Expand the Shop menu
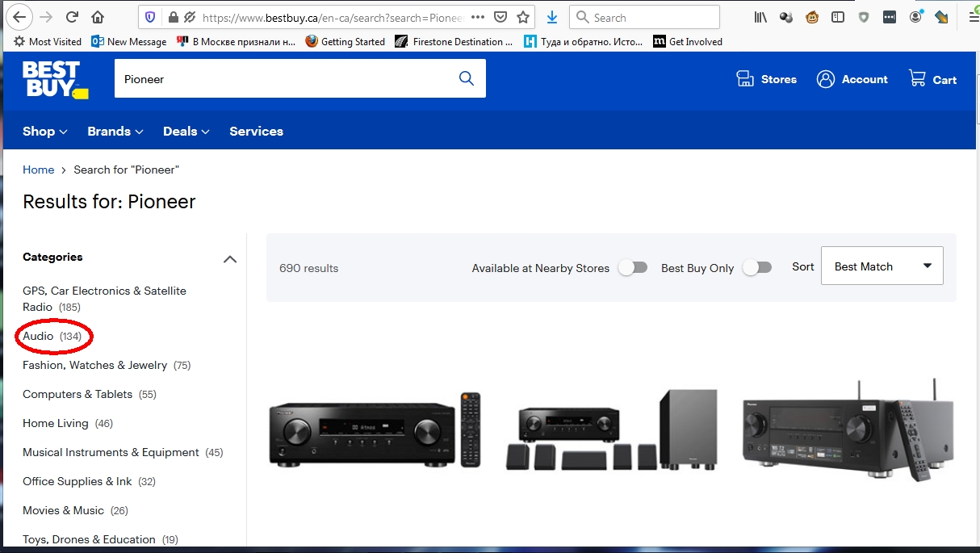The width and height of the screenshot is (980, 553). 45,131
